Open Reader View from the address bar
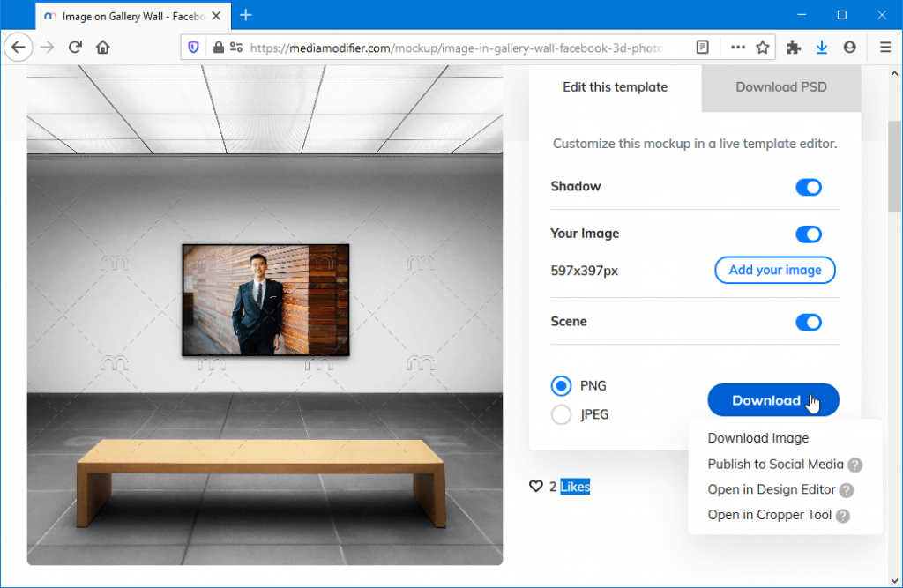The width and height of the screenshot is (903, 588). [702, 47]
